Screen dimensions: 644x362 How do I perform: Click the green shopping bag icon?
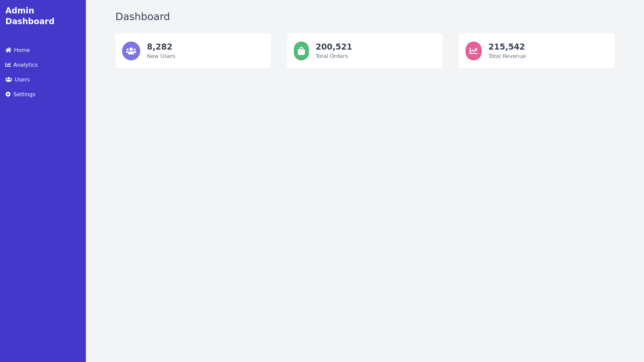pos(301,51)
